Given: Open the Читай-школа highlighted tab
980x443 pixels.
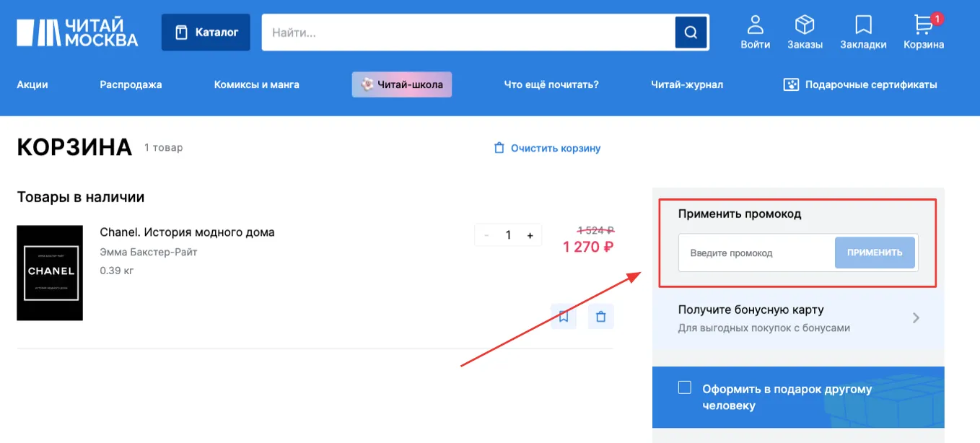Looking at the screenshot, I should [x=402, y=84].
